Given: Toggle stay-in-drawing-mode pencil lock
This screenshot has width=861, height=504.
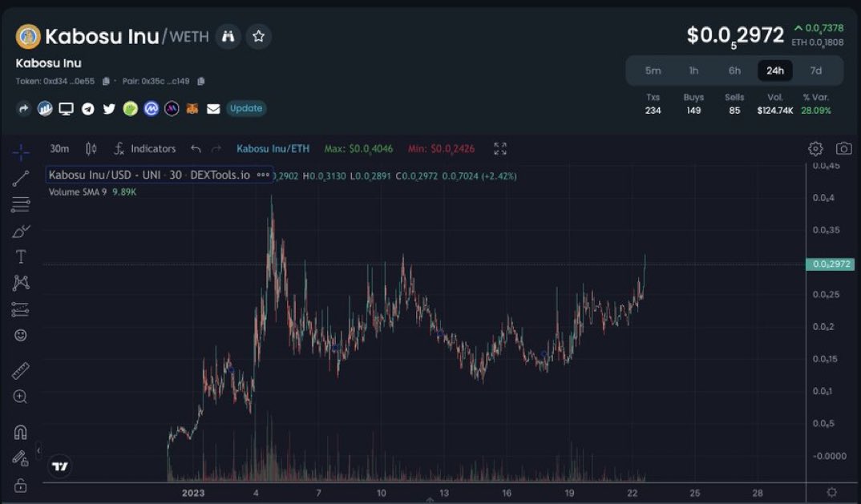Looking at the screenshot, I should pos(20,458).
